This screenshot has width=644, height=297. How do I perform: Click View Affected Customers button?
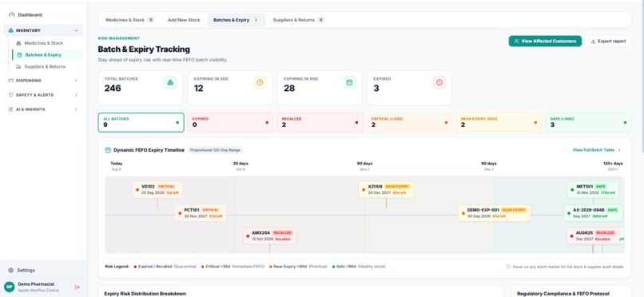tap(545, 41)
